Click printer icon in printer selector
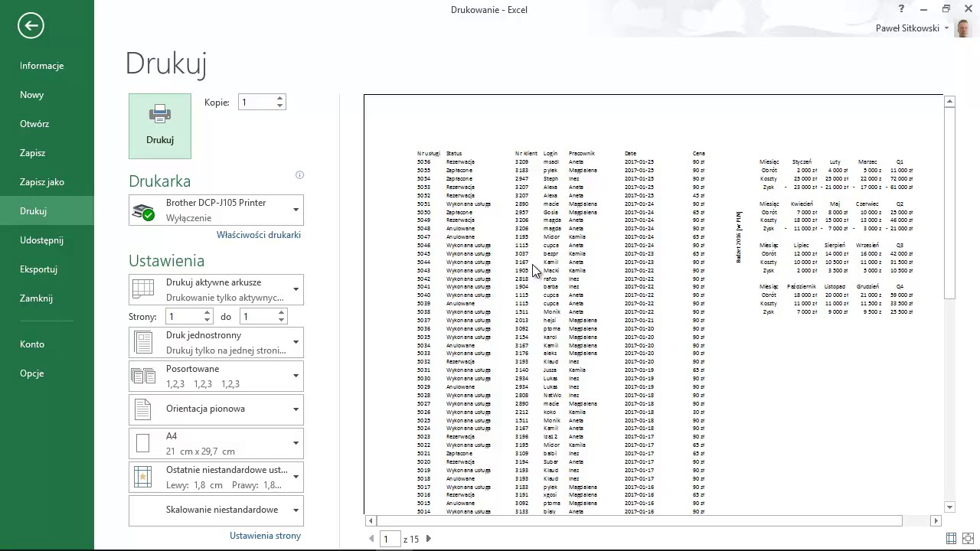Image resolution: width=980 pixels, height=551 pixels. [143, 211]
